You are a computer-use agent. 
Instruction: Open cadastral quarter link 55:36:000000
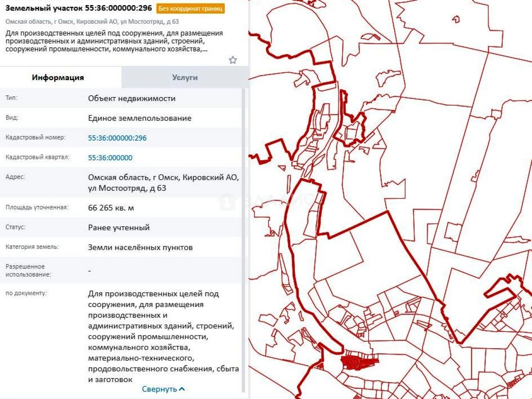[x=110, y=158]
